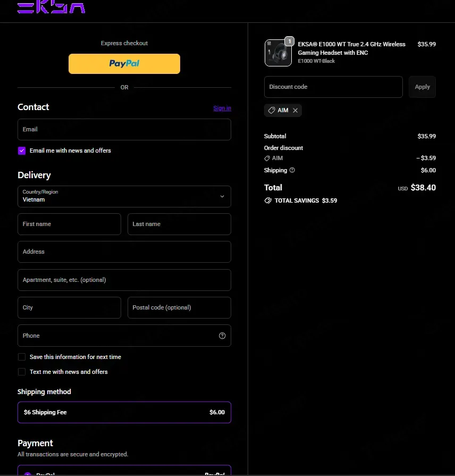This screenshot has height=476, width=455.
Task: Select the $6 Shipping Fee option
Action: [124, 413]
